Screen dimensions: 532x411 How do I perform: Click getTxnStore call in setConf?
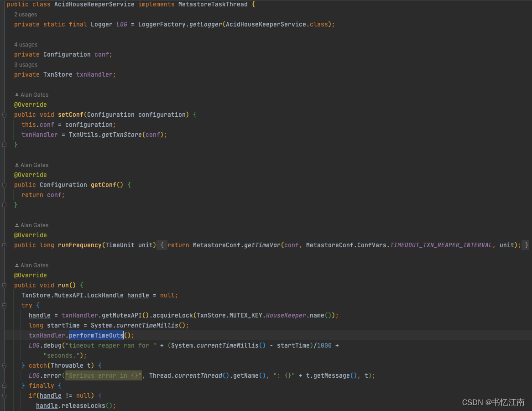tap(122, 135)
